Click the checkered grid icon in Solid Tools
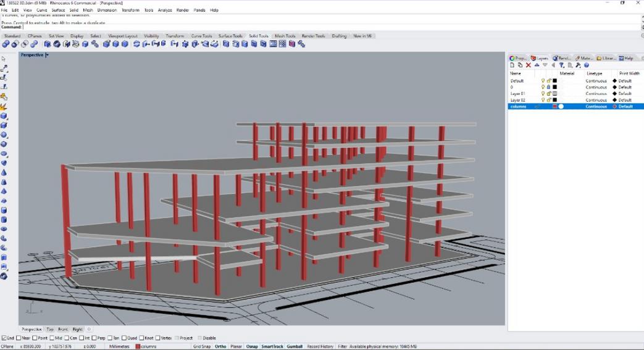The image size is (644, 350). coord(283,44)
